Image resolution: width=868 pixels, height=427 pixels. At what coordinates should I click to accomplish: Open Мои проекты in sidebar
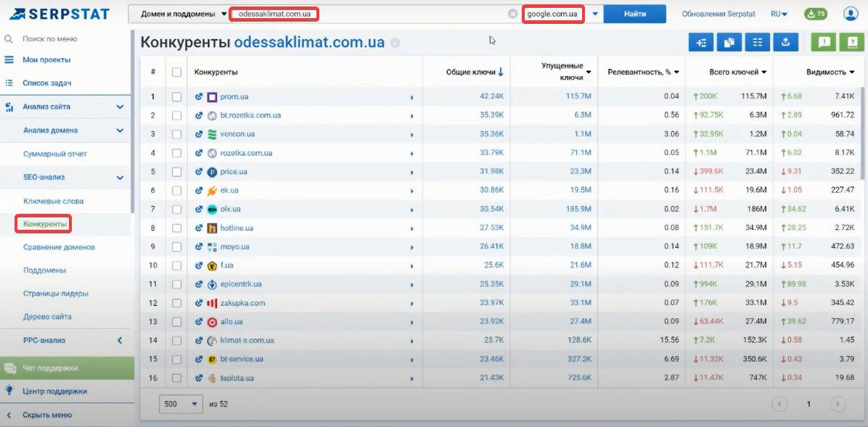[46, 59]
